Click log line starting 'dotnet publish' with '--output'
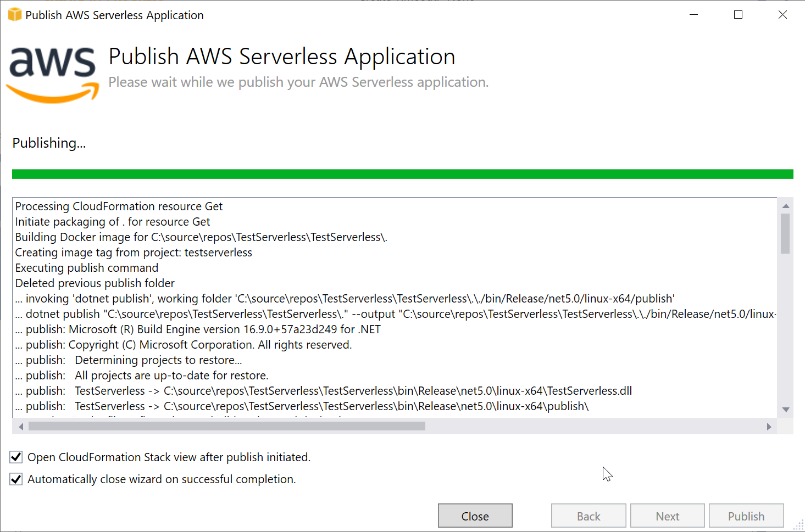The height and width of the screenshot is (532, 805). tap(396, 314)
